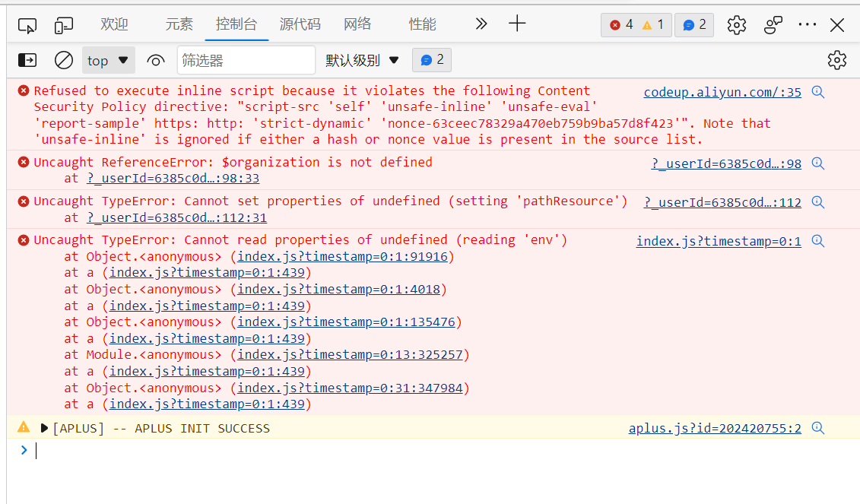Open stack link ?_userId=6385c0d…:98:33
Screen dimensions: 860x504
(173, 178)
